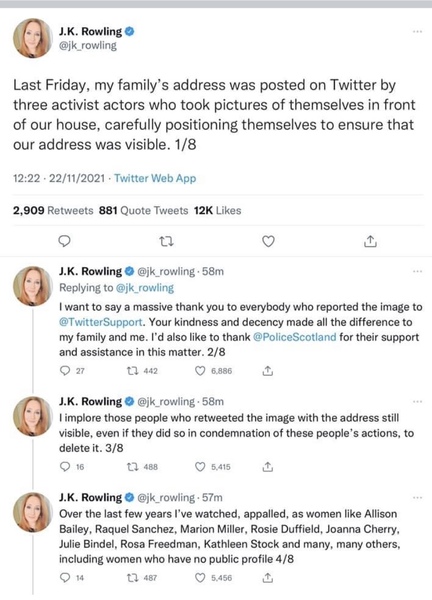The width and height of the screenshot is (432, 600).
Task: Open J.K. Rowling profile picture on main tweet
Action: (x=33, y=38)
